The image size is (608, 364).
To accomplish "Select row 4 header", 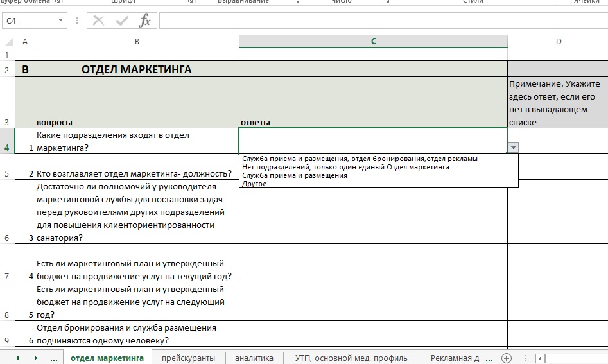I will tap(7, 141).
